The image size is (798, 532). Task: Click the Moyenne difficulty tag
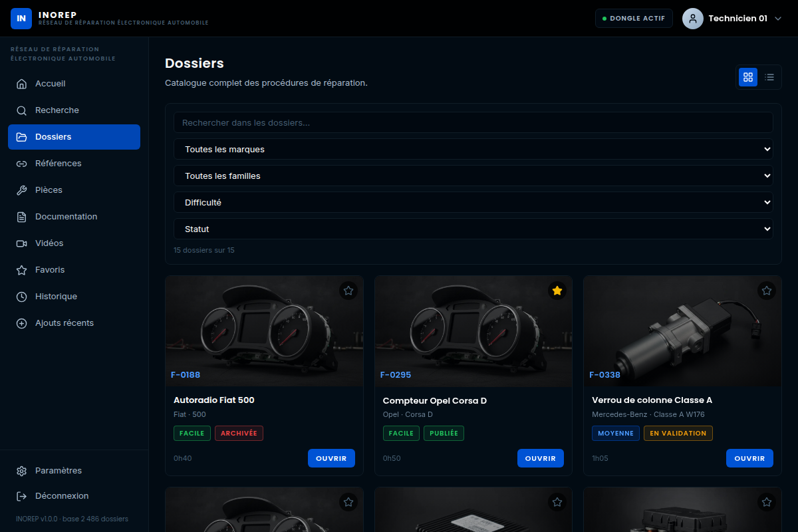(616, 433)
